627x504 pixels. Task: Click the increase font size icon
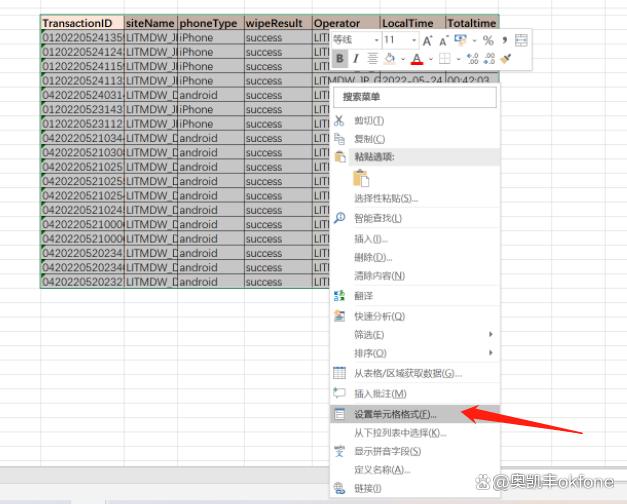pos(427,40)
